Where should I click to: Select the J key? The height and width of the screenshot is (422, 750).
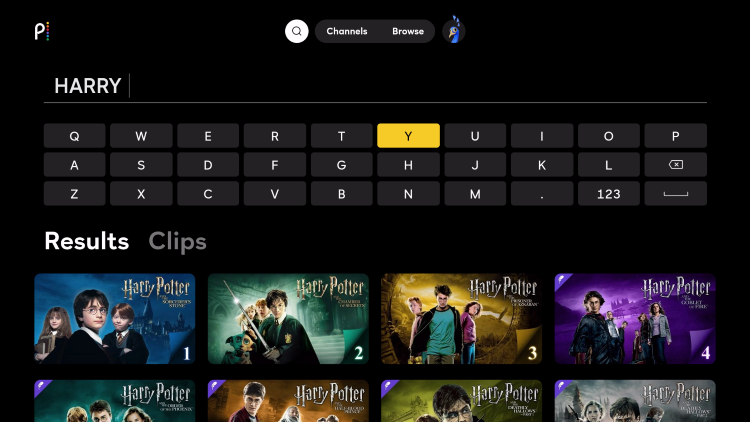pyautogui.click(x=475, y=165)
